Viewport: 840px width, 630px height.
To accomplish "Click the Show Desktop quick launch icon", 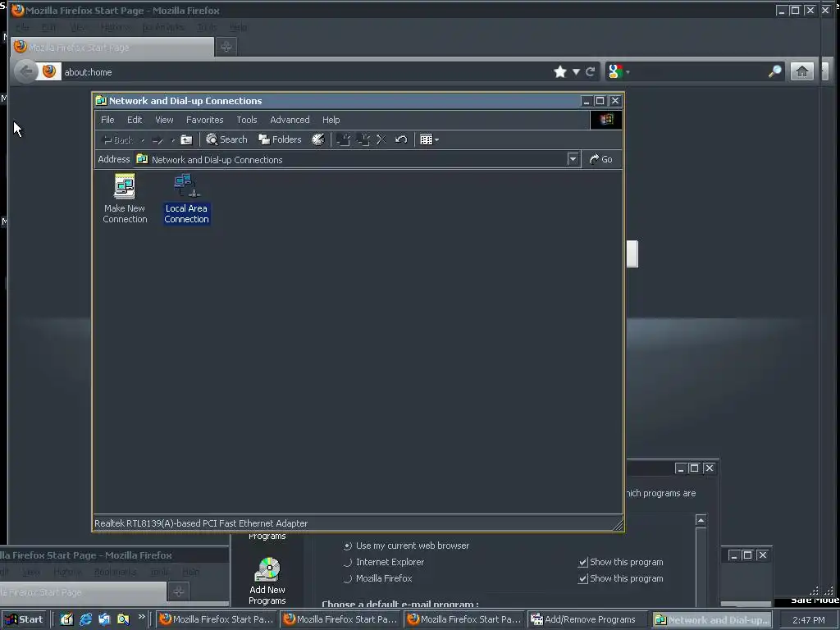I will [x=66, y=619].
